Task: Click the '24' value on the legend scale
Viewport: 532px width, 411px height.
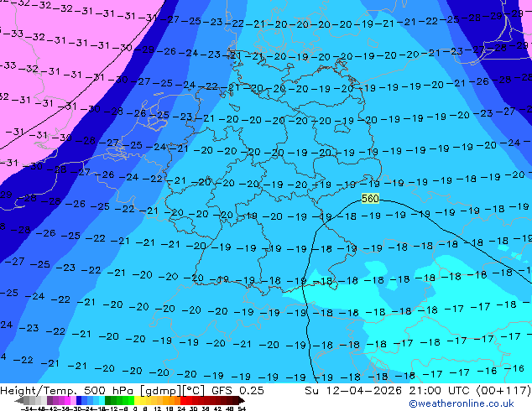Action: [181, 408]
